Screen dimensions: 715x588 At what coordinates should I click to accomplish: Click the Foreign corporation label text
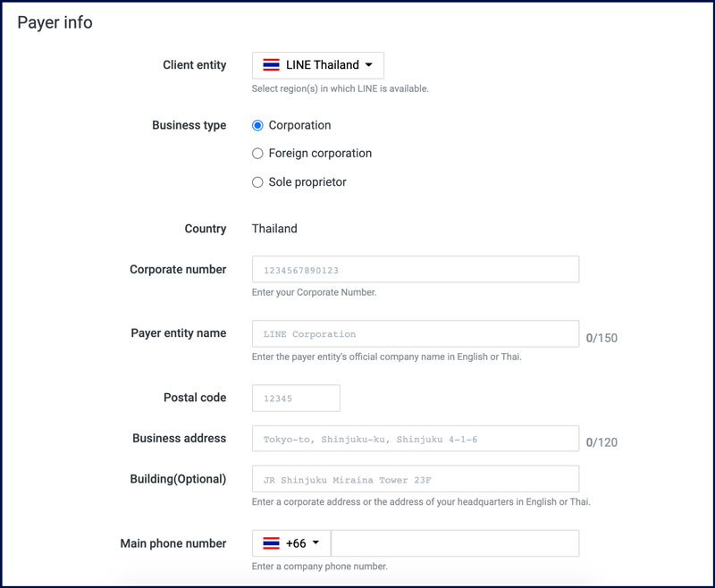click(x=320, y=154)
